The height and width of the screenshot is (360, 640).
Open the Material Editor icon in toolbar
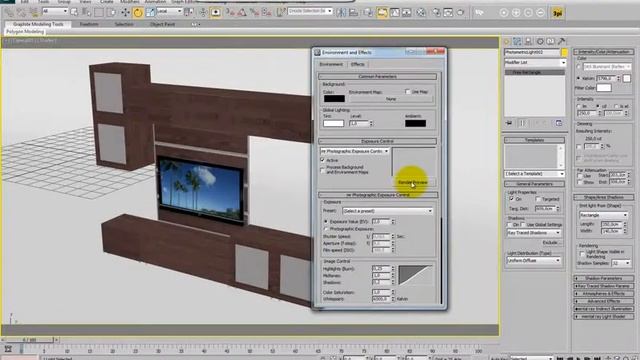(x=420, y=13)
